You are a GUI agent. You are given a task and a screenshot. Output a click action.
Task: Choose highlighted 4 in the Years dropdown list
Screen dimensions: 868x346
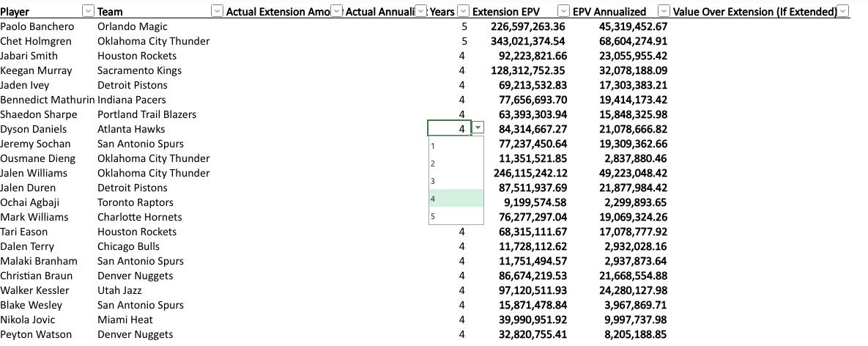(x=456, y=198)
